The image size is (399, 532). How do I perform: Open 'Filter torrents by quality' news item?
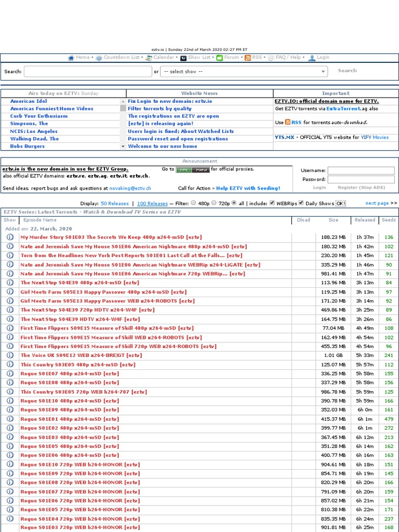(159, 109)
